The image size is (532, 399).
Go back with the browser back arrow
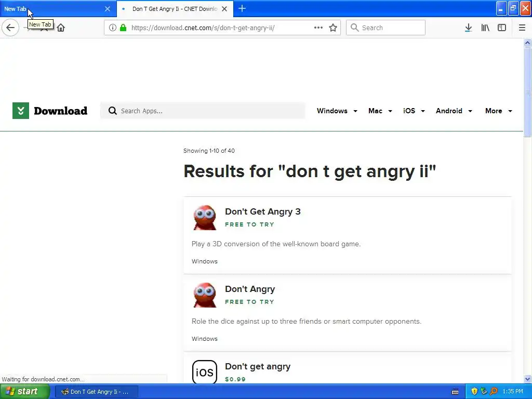10,28
